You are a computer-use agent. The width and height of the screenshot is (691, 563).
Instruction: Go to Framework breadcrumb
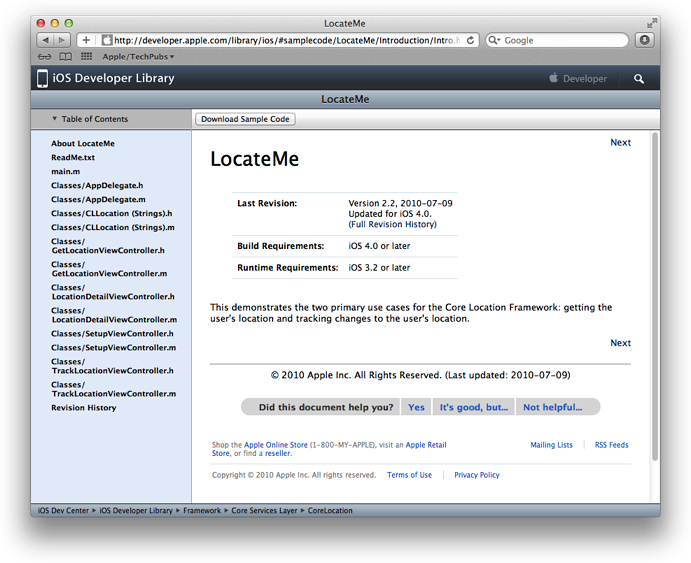click(x=202, y=511)
